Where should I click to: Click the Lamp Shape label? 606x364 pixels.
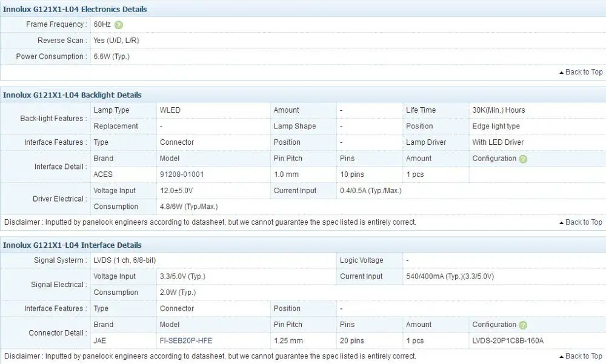click(295, 127)
